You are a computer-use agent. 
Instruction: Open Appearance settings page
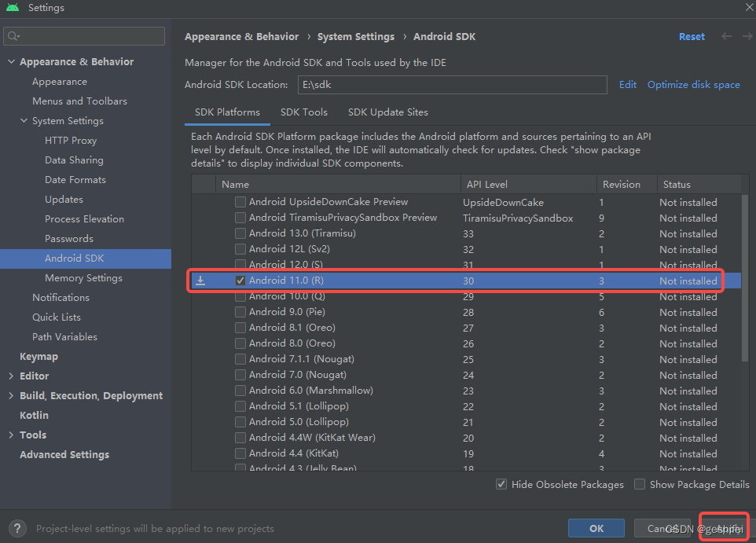[60, 82]
